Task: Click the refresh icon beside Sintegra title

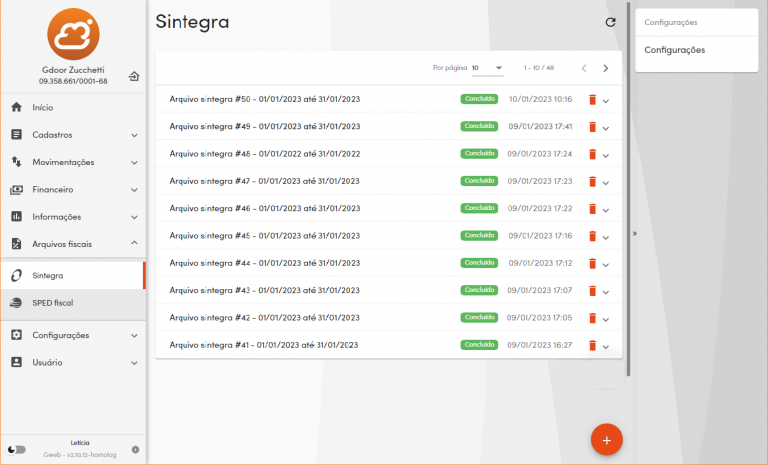Action: click(611, 22)
